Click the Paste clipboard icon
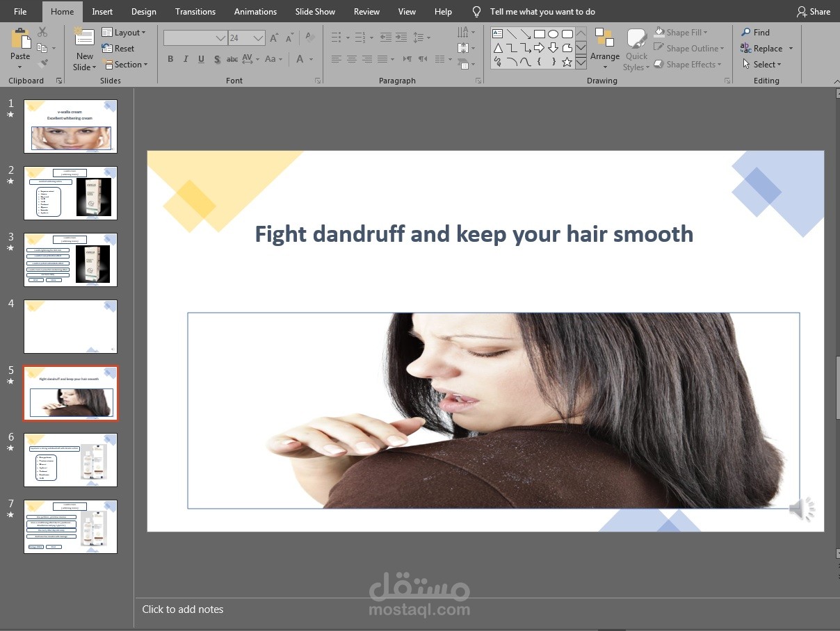The image size is (840, 631). (x=20, y=42)
